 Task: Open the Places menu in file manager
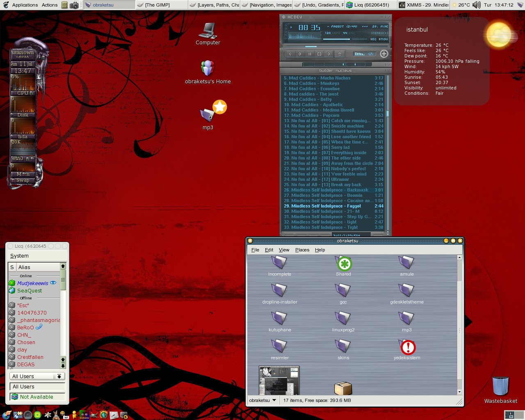(x=302, y=250)
